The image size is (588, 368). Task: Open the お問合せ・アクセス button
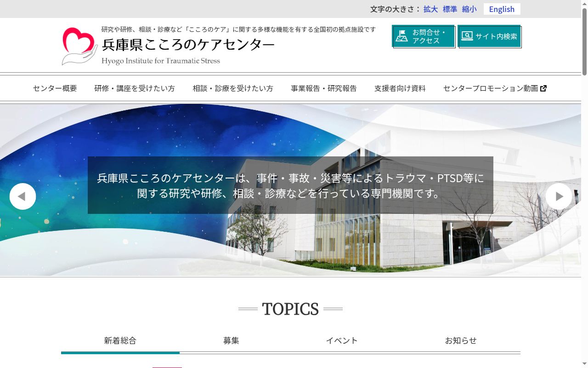[x=423, y=36]
